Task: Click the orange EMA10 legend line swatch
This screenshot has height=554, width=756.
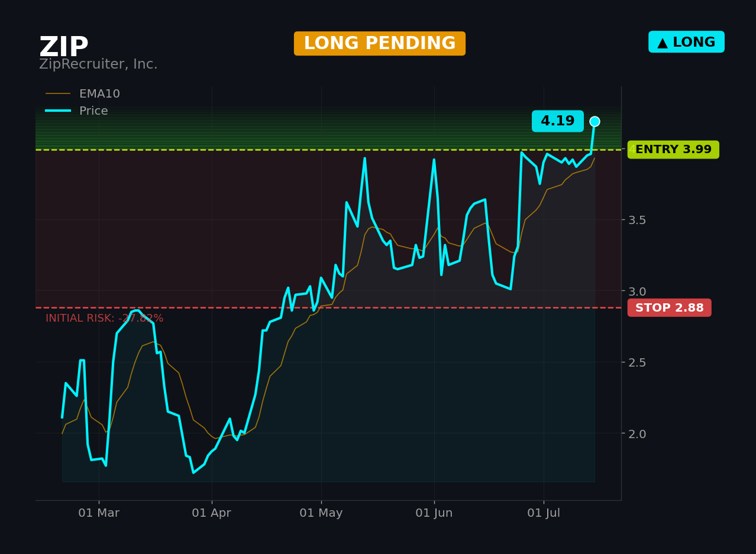Action: [x=58, y=94]
